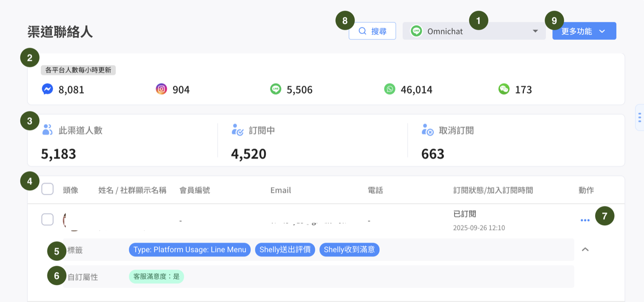Image resolution: width=644 pixels, height=302 pixels.
Task: Click the 8,081 Messenger count
Action: pos(71,90)
